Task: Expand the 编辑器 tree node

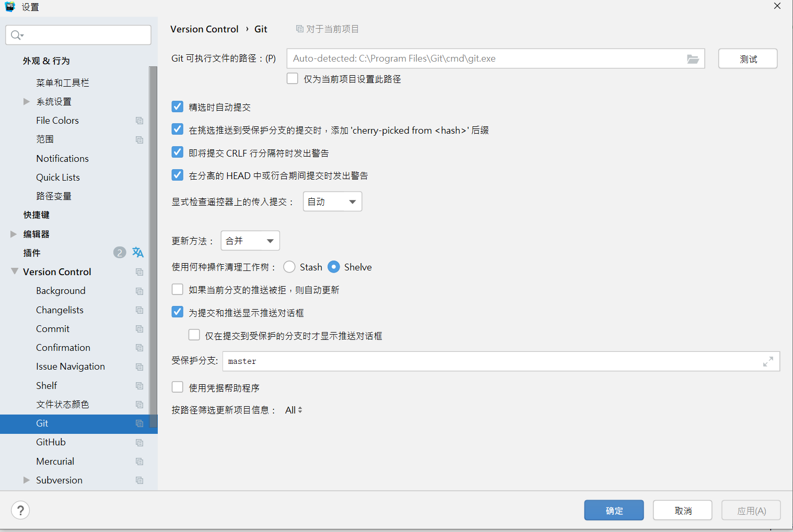Action: (x=14, y=234)
